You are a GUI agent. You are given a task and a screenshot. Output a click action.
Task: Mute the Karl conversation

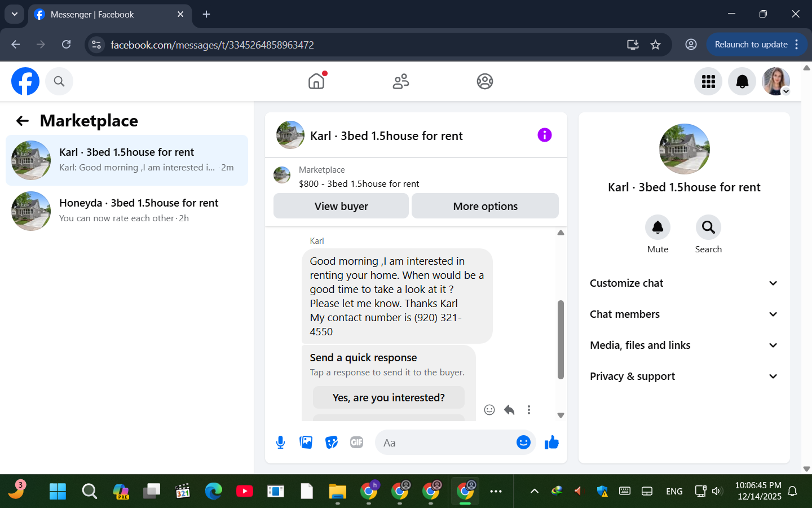click(657, 227)
